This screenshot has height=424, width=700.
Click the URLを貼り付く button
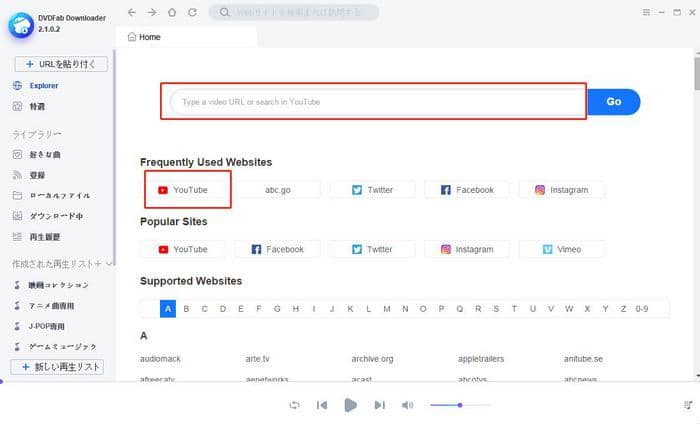tap(61, 64)
